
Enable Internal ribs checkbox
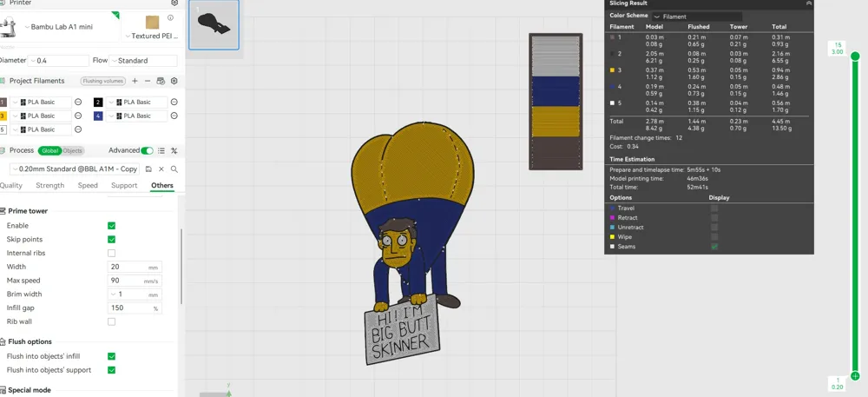[x=111, y=253]
